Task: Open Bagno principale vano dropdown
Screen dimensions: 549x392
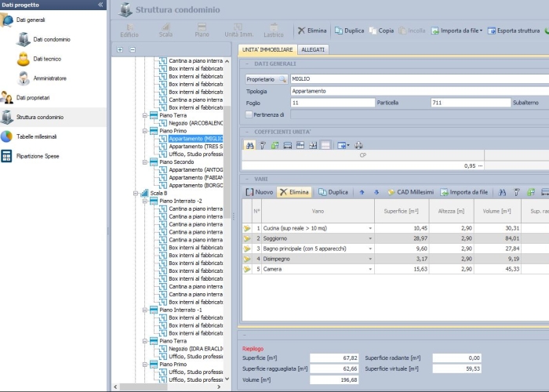Action: (x=370, y=249)
